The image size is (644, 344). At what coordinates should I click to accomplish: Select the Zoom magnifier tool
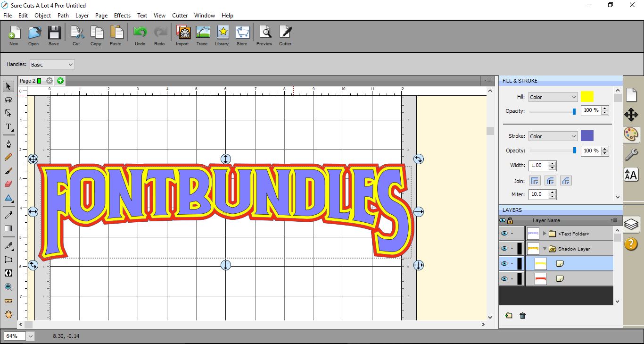[8, 286]
